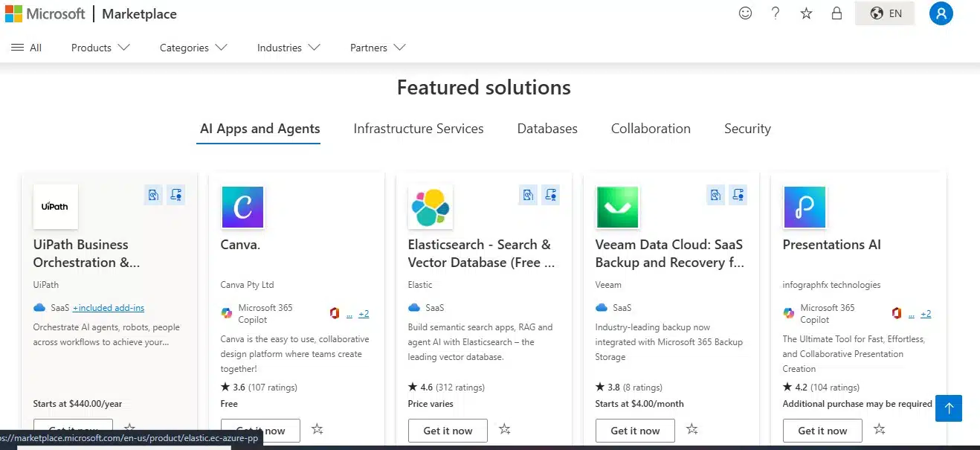
Task: Click the Veeam logo thumbnail
Action: (618, 207)
